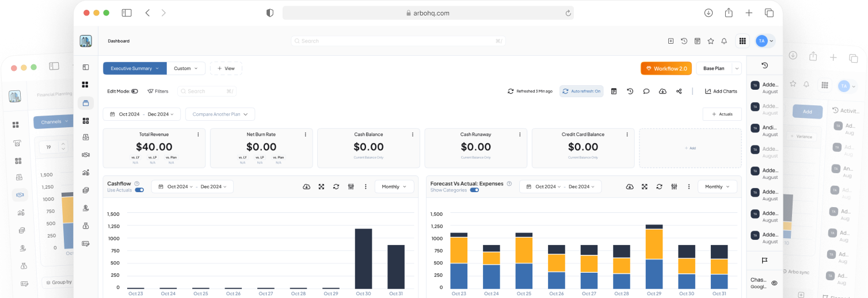Image resolution: width=868 pixels, height=298 pixels.
Task: Click the favorites star icon in top header
Action: (711, 41)
